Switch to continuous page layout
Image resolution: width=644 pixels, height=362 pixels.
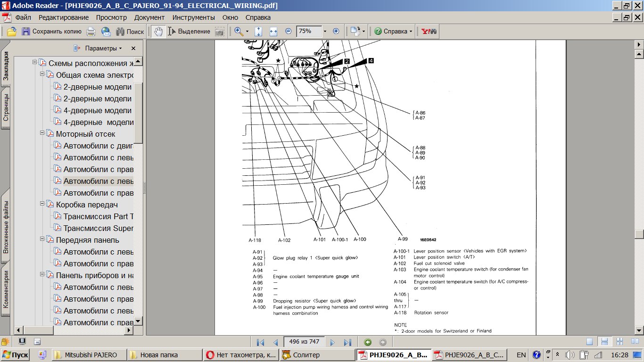604,342
